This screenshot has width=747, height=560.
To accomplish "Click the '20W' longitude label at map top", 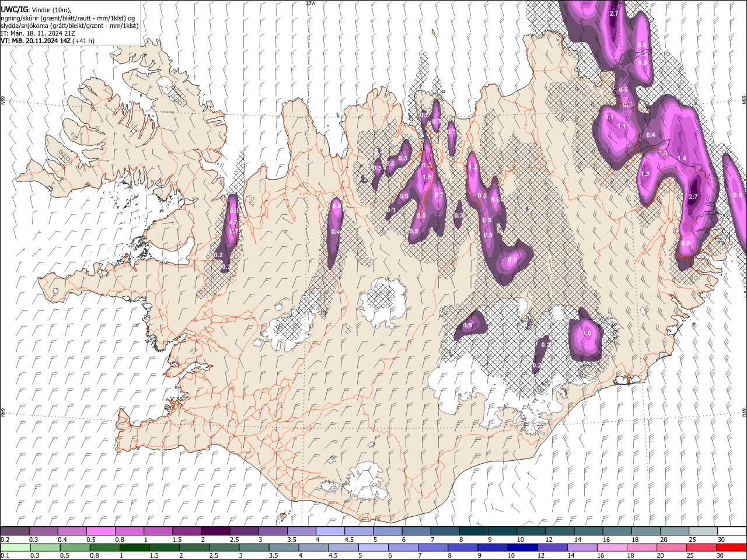I will pos(311,3).
